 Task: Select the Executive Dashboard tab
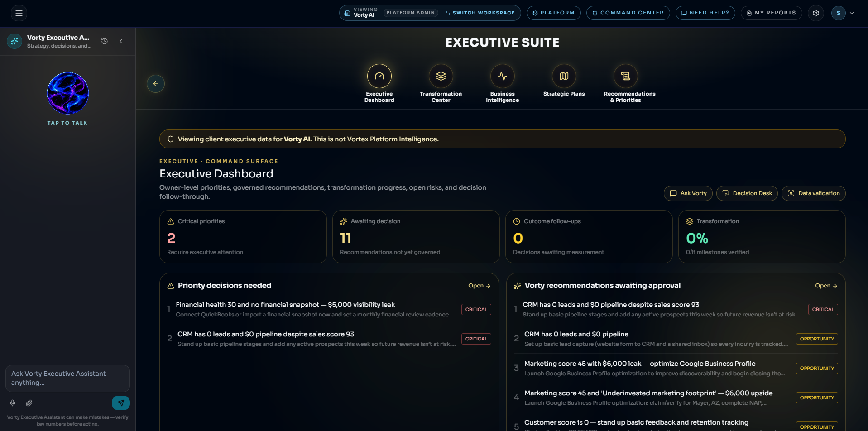point(379,84)
